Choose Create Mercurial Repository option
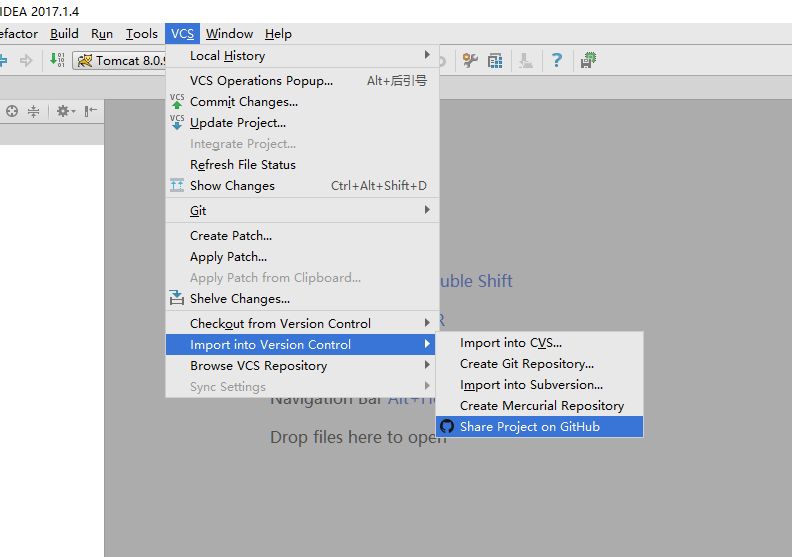Screen dimensions: 792x557 click(539, 406)
